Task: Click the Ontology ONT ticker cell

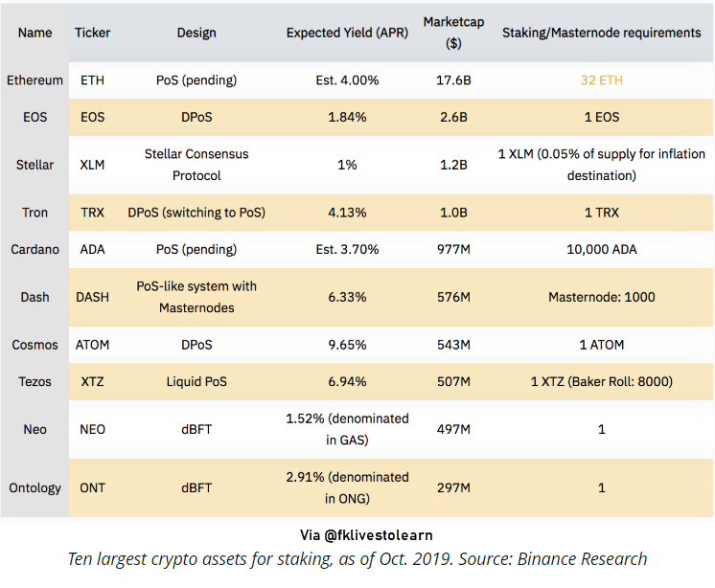Action: [93, 488]
